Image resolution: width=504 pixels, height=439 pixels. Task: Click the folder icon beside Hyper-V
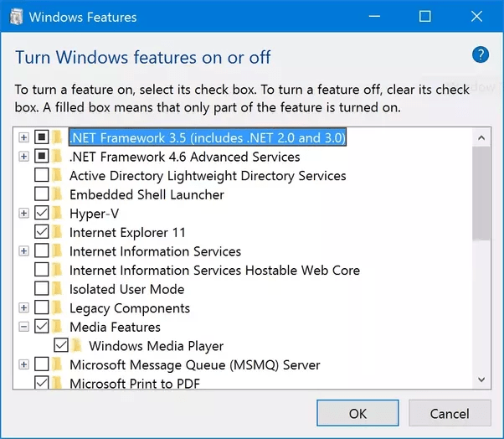[57, 213]
